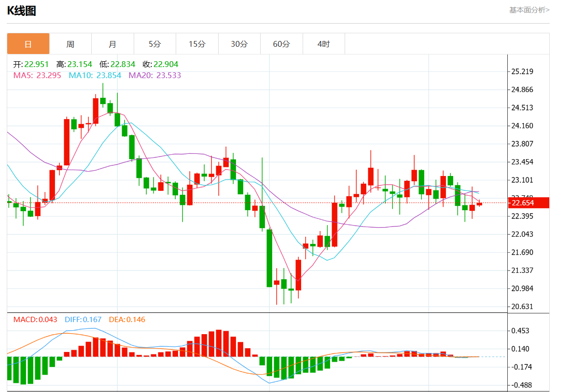Click the 收:22.904 close value
The height and width of the screenshot is (392, 571).
[x=160, y=64]
